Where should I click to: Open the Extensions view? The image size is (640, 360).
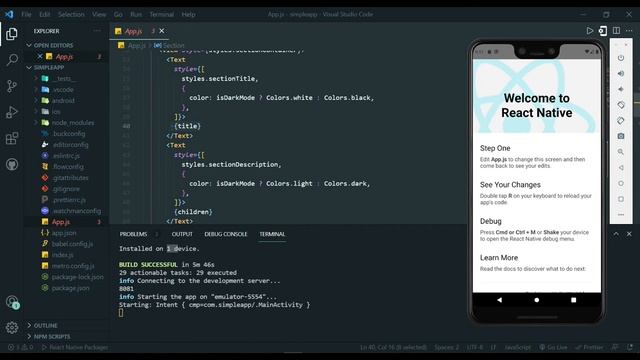(12, 138)
